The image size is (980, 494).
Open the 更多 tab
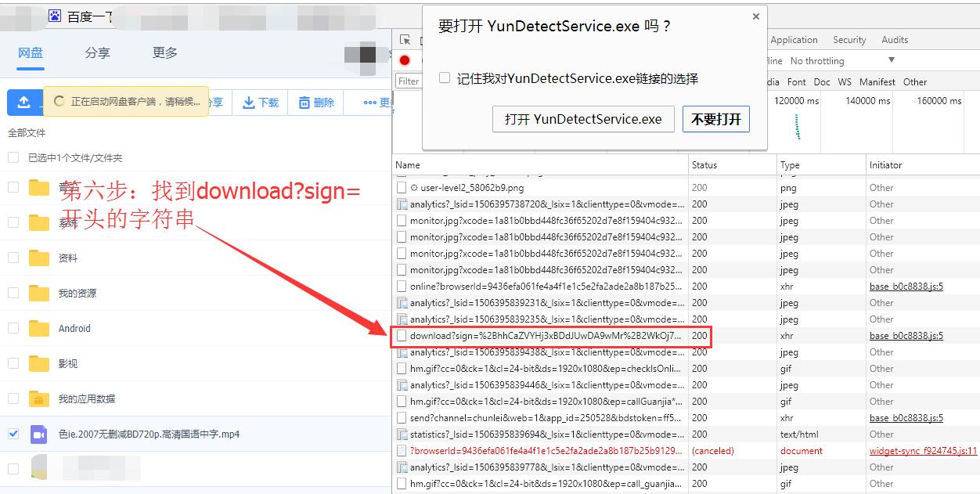(165, 52)
